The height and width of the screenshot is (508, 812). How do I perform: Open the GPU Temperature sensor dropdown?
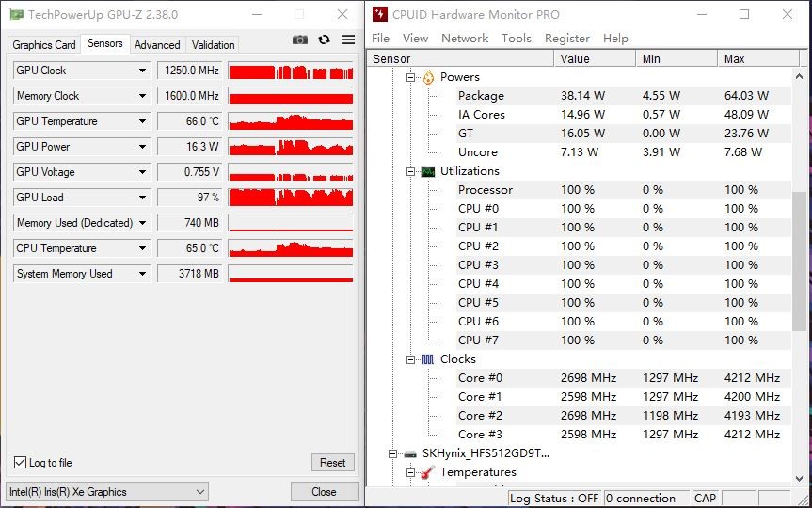point(142,121)
